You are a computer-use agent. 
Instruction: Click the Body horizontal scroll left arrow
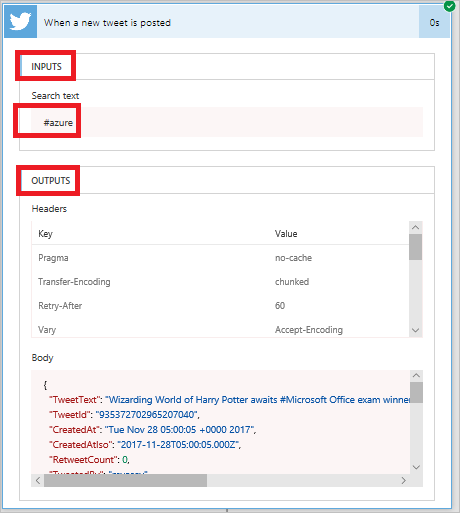38,480
